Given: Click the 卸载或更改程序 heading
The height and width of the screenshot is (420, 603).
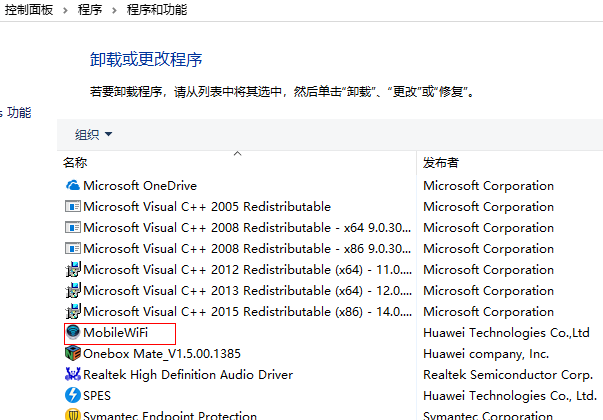Looking at the screenshot, I should (x=146, y=60).
